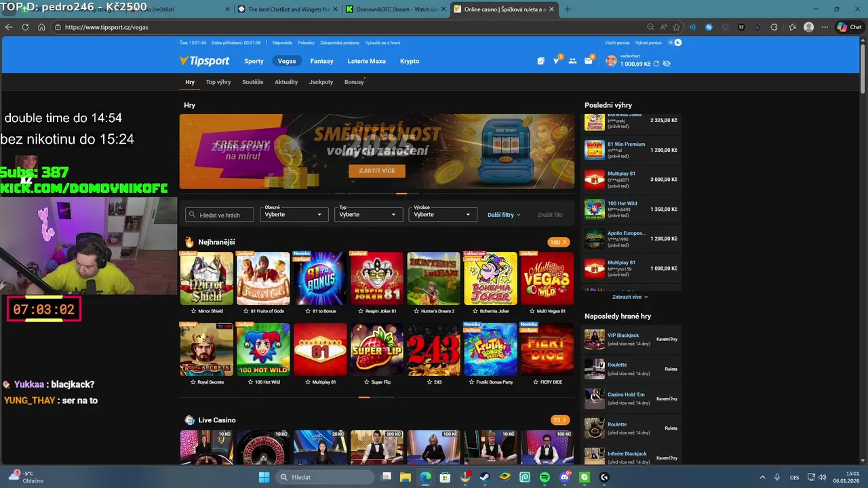Click taskbar Hledat search box

pos(323,477)
